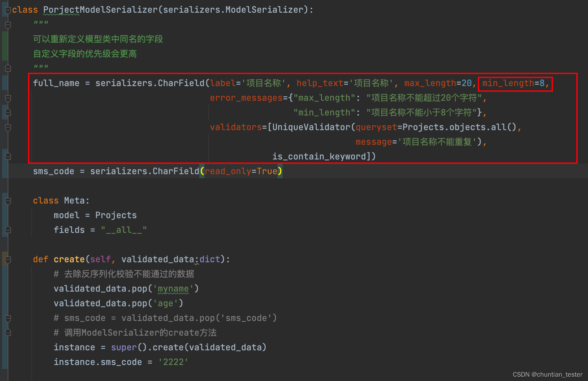Click the is_contain_keyword validator name
Screen dimensions: 588x381
click(x=319, y=156)
